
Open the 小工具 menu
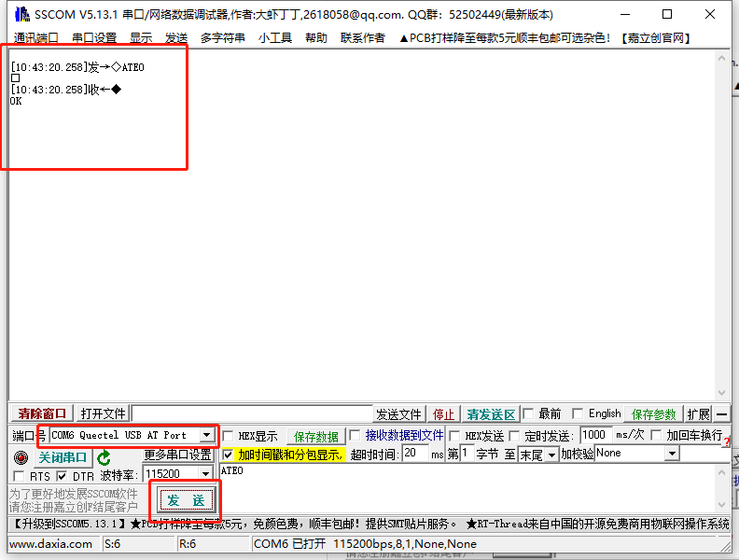pyautogui.click(x=274, y=37)
